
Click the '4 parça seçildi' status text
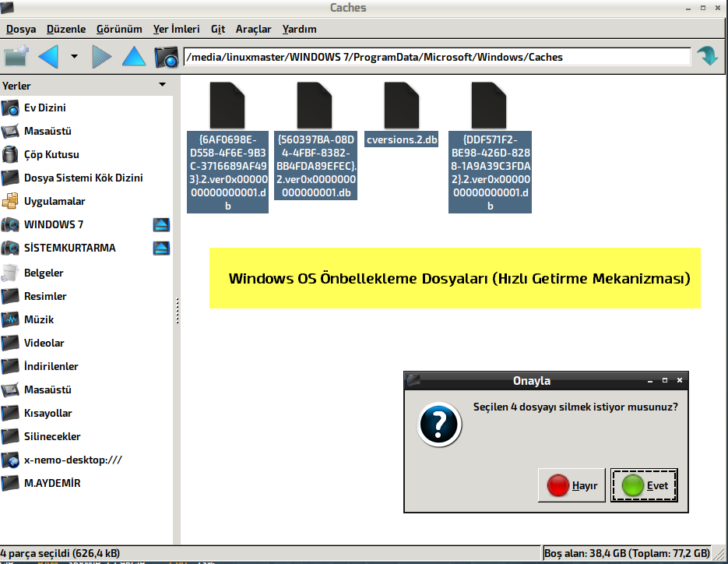tap(60, 553)
